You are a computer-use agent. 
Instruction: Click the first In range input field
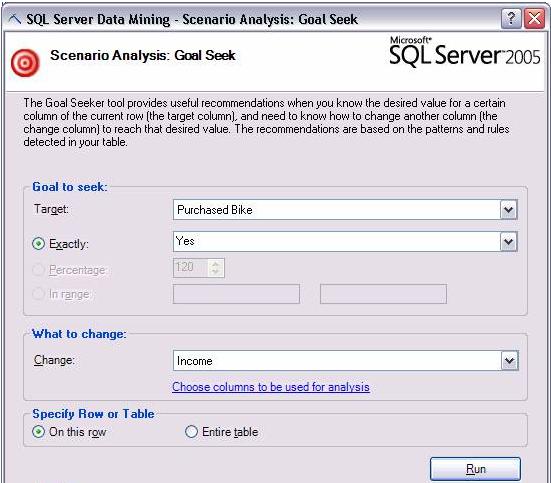click(x=236, y=294)
